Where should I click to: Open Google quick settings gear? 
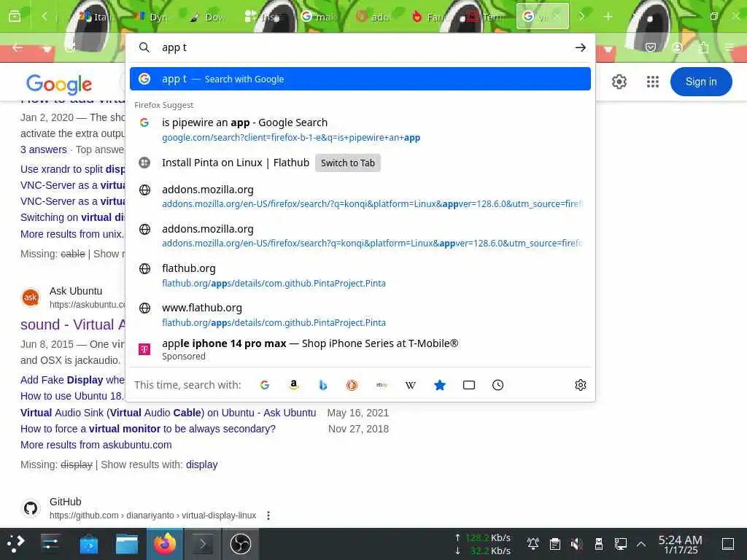619,82
